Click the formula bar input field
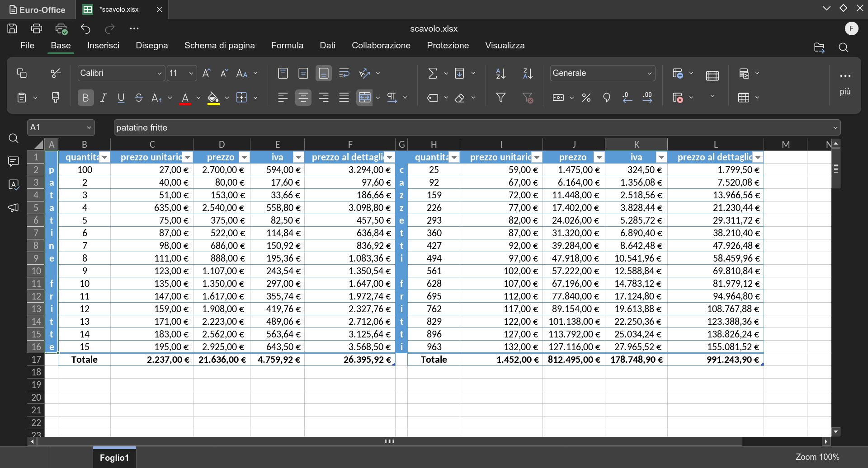This screenshot has height=468, width=868. coord(472,128)
